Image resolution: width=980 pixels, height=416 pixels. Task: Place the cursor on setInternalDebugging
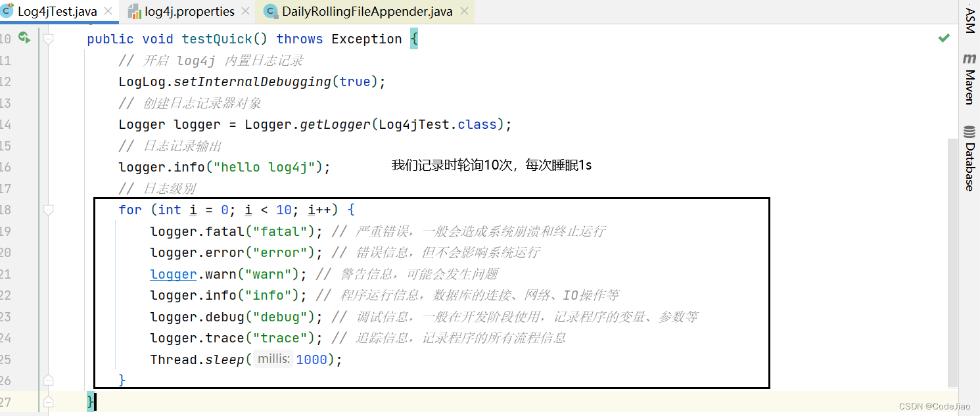coord(252,81)
